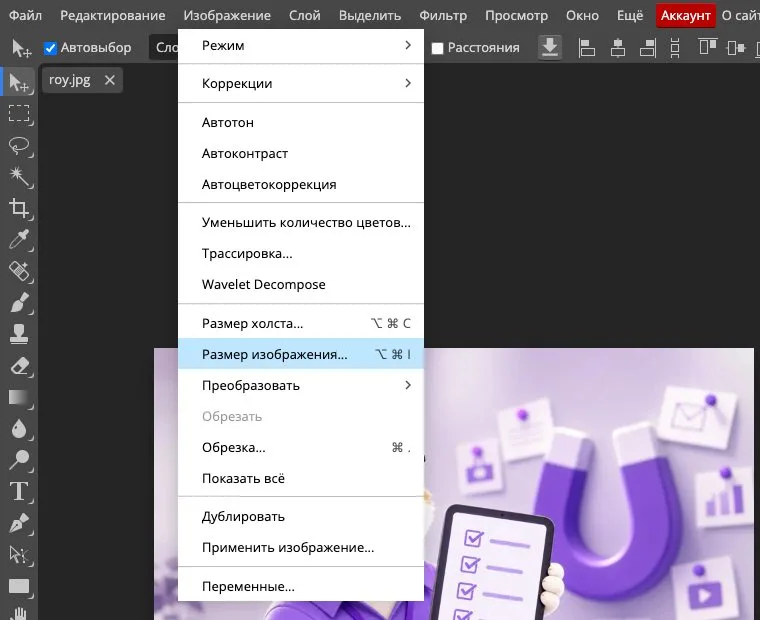The width and height of the screenshot is (760, 620).
Task: Click the red Аккаунт button
Action: tap(685, 16)
